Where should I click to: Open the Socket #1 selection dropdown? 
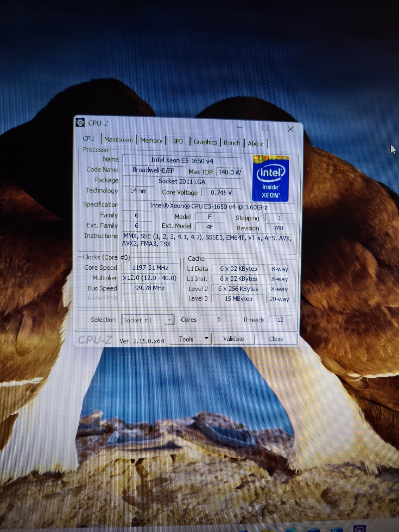point(148,320)
